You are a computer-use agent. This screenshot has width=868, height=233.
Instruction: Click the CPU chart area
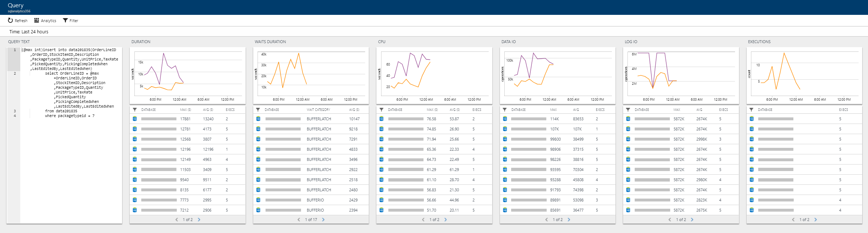[x=434, y=75]
